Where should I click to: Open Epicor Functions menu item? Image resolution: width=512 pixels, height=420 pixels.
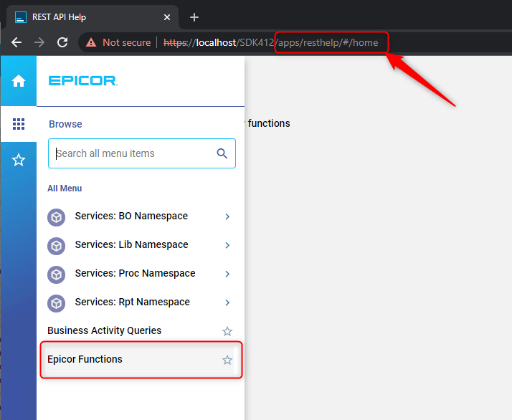click(141, 360)
